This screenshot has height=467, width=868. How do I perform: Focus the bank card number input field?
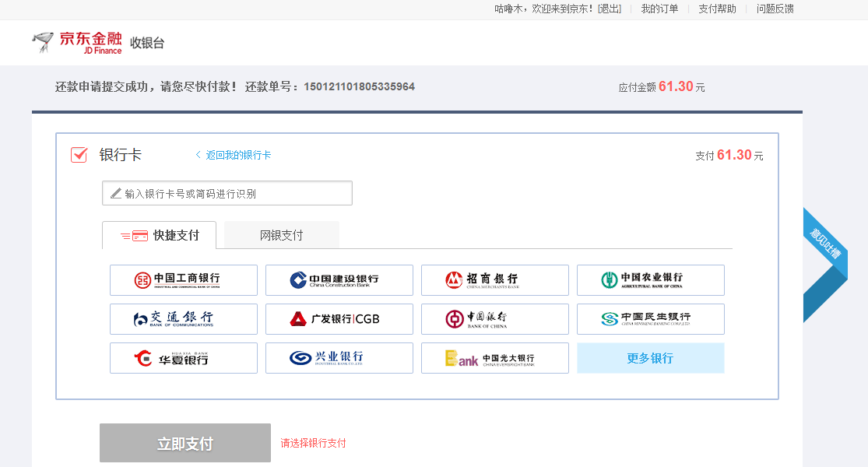pyautogui.click(x=227, y=193)
